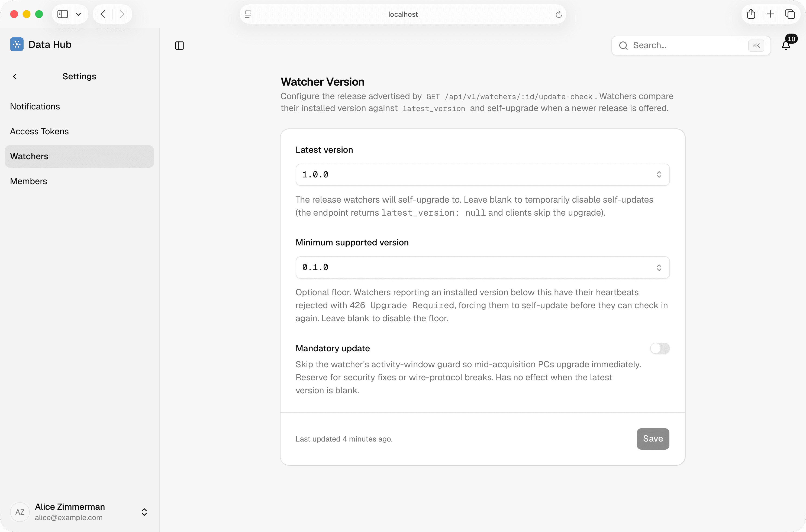Open Access Tokens settings

coord(79,131)
